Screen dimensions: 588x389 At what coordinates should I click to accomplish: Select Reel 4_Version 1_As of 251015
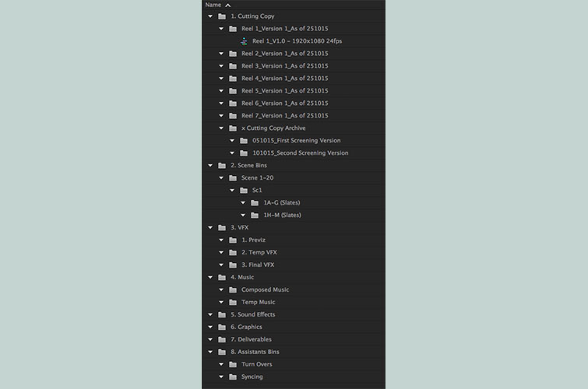tap(284, 79)
